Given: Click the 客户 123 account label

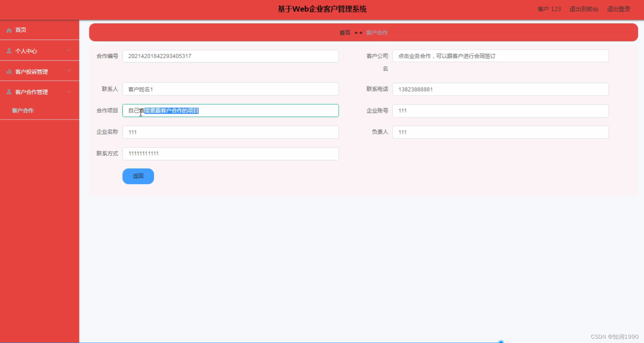Looking at the screenshot, I should point(549,9).
